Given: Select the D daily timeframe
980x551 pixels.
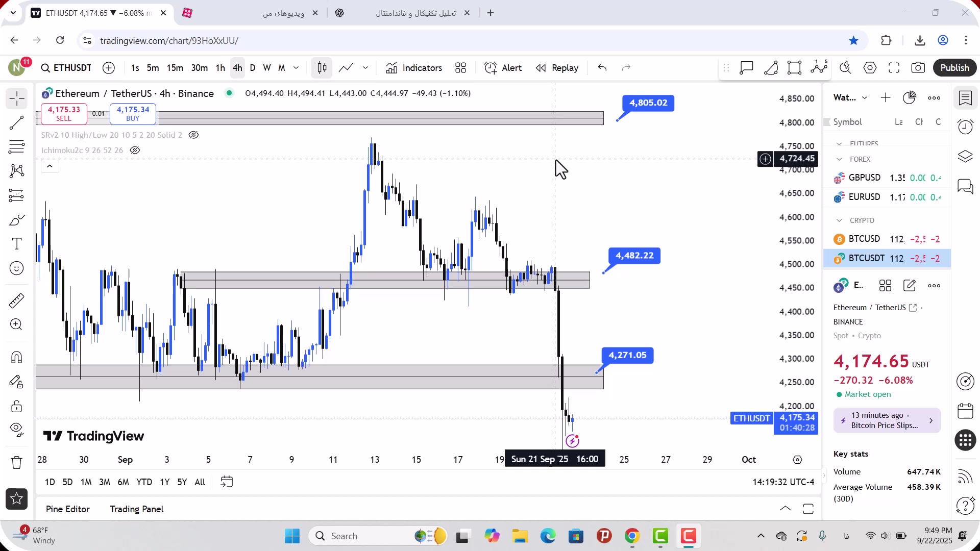Looking at the screenshot, I should tap(253, 68).
